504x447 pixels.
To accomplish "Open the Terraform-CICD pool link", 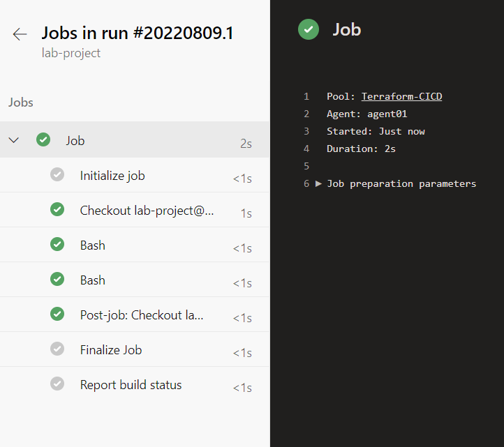I will pos(401,96).
